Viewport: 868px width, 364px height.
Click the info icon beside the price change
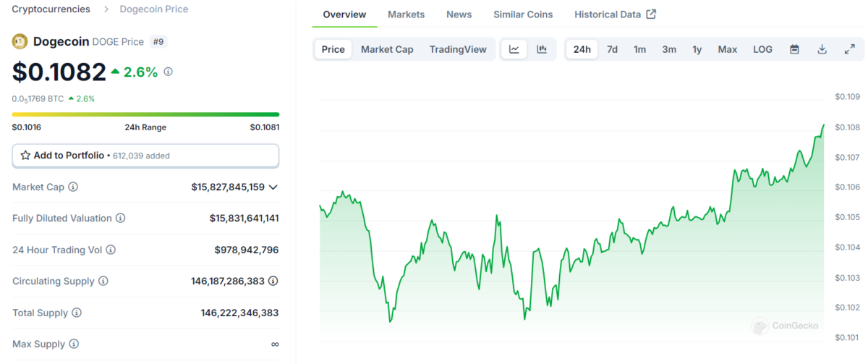[x=169, y=72]
